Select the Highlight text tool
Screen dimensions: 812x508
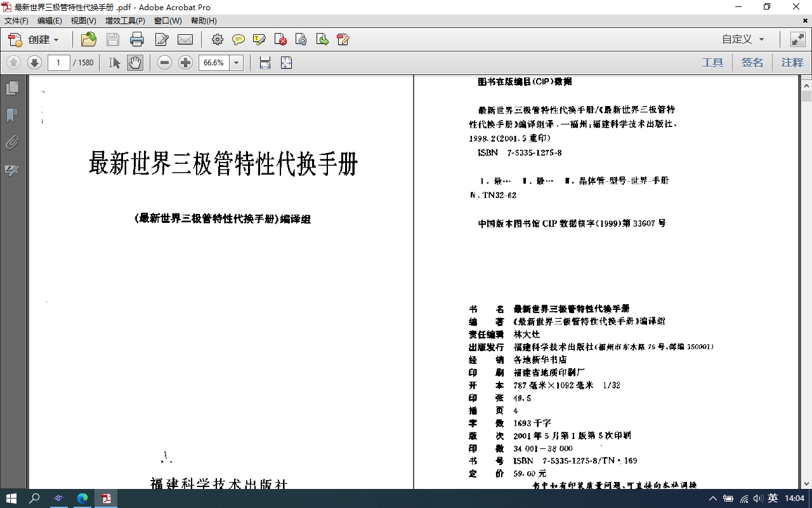[x=259, y=39]
